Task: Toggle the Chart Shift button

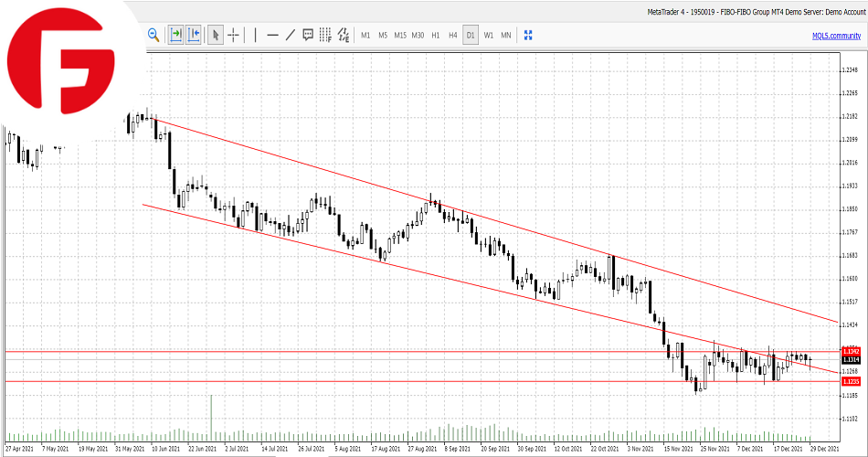Action: [x=194, y=35]
